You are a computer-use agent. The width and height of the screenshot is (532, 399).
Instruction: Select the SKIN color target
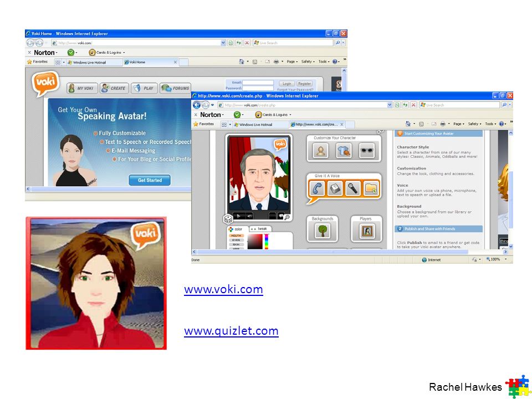click(236, 244)
